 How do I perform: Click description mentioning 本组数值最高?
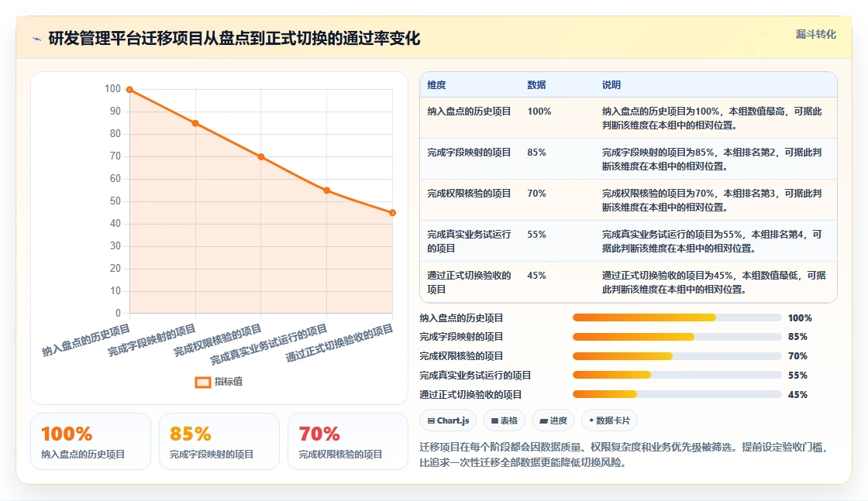click(x=712, y=118)
